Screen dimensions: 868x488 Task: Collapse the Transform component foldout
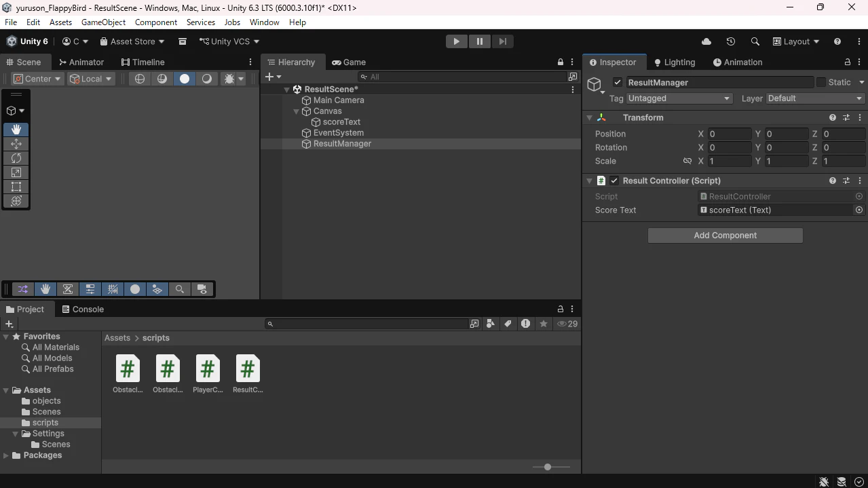[589, 117]
